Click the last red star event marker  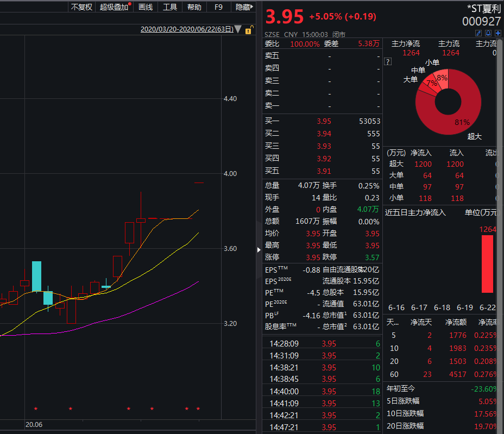198,408
